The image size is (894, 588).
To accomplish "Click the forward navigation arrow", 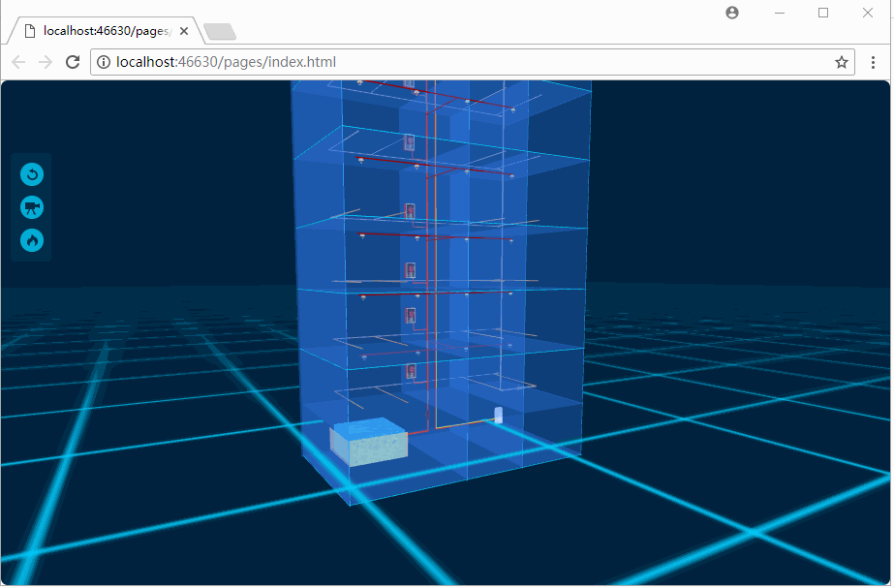I will coord(45,62).
